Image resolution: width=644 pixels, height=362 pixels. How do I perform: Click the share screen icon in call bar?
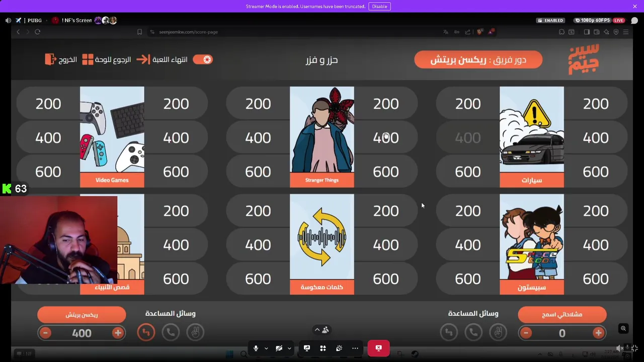[x=306, y=348]
